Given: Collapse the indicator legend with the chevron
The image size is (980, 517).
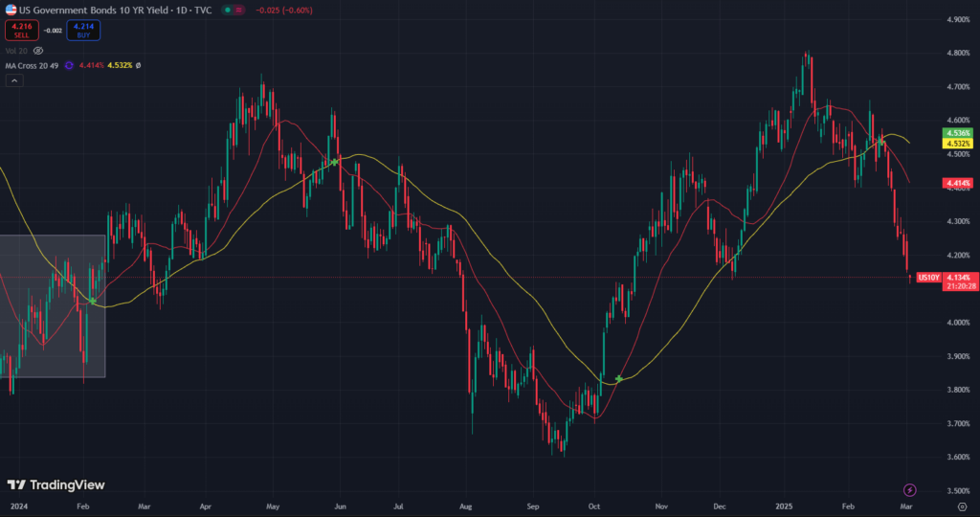Looking at the screenshot, I should pyautogui.click(x=14, y=80).
